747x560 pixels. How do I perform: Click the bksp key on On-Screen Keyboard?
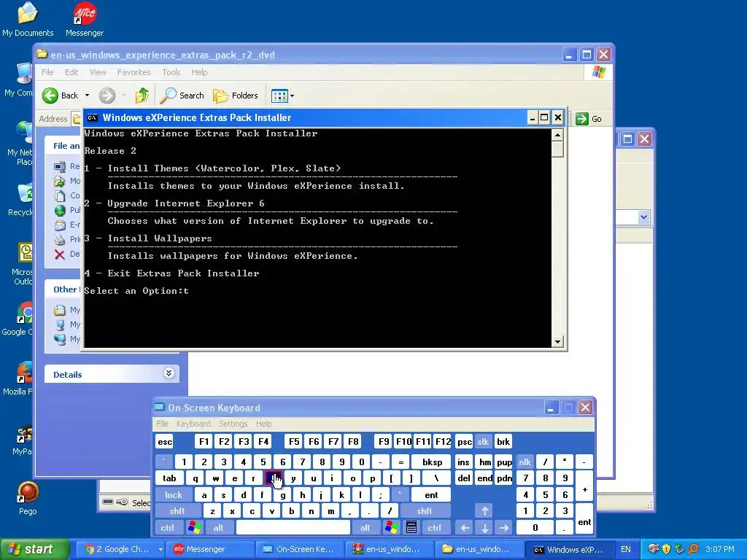click(432, 462)
